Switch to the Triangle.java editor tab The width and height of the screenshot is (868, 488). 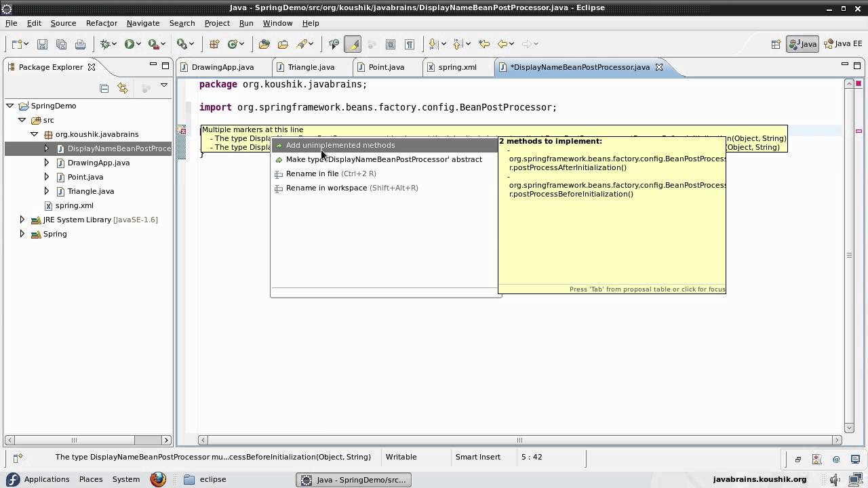pyautogui.click(x=311, y=67)
